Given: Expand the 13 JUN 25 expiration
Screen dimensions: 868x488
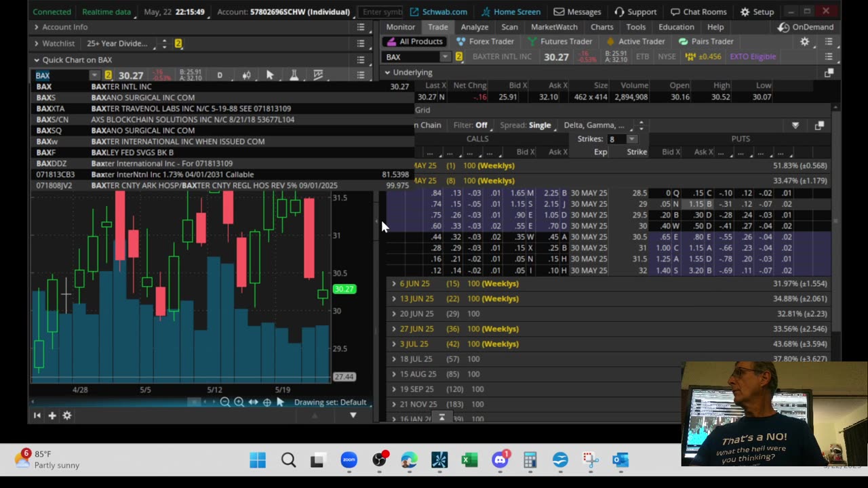Looking at the screenshot, I should [394, 299].
